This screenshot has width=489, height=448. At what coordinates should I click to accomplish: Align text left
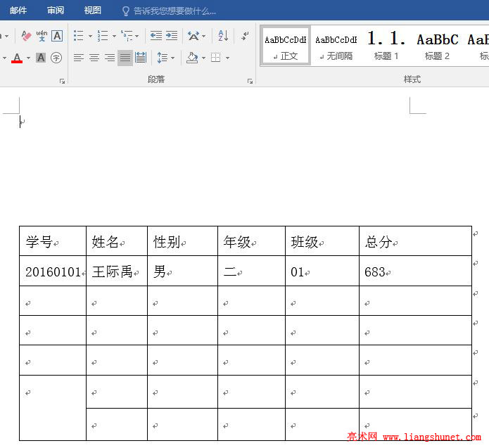[79, 58]
